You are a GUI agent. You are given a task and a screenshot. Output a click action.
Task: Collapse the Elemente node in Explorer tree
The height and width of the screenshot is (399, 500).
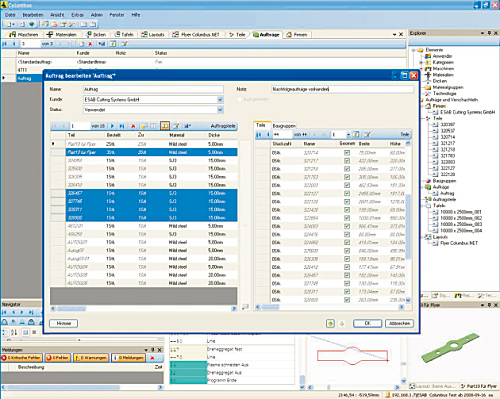pos(413,50)
